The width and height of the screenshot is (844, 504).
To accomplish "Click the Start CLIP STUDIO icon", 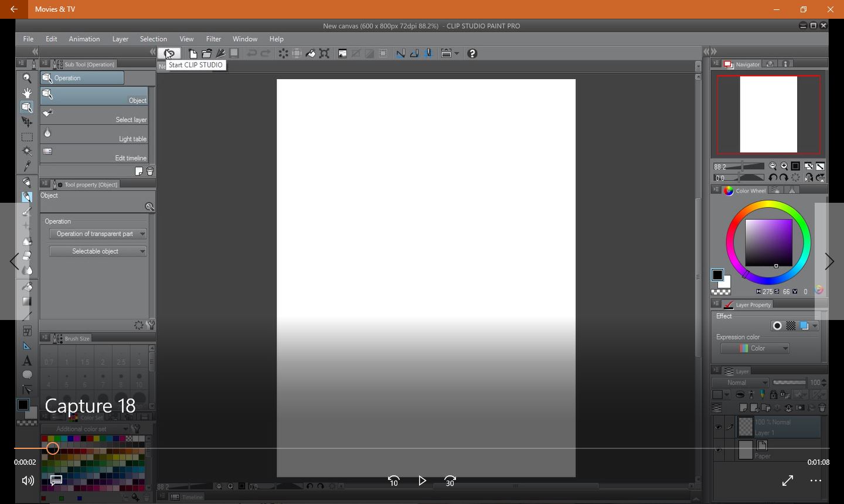I will (x=169, y=53).
